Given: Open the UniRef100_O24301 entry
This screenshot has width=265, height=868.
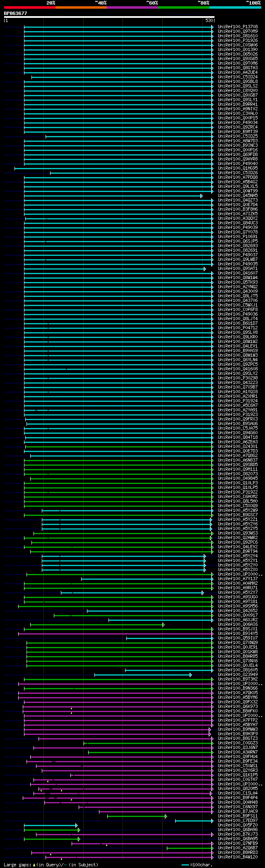Looking at the screenshot, I should (x=238, y=447).
